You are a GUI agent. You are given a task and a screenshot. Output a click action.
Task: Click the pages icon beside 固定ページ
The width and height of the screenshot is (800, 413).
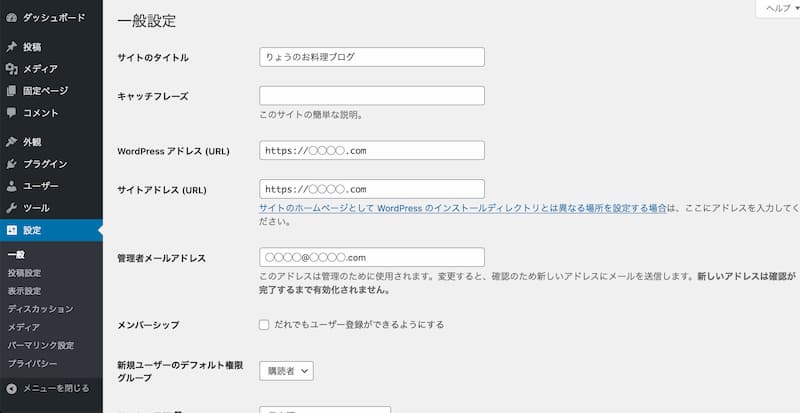pyautogui.click(x=12, y=91)
